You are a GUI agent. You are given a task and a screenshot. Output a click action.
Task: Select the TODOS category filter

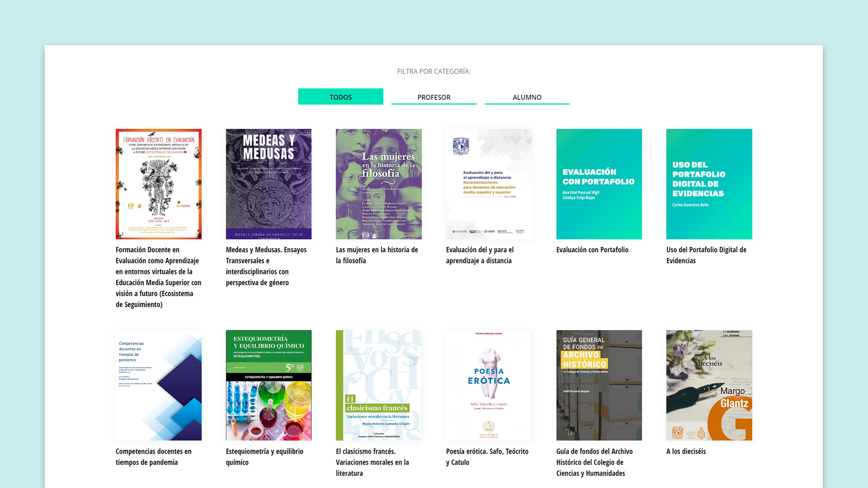tap(340, 97)
